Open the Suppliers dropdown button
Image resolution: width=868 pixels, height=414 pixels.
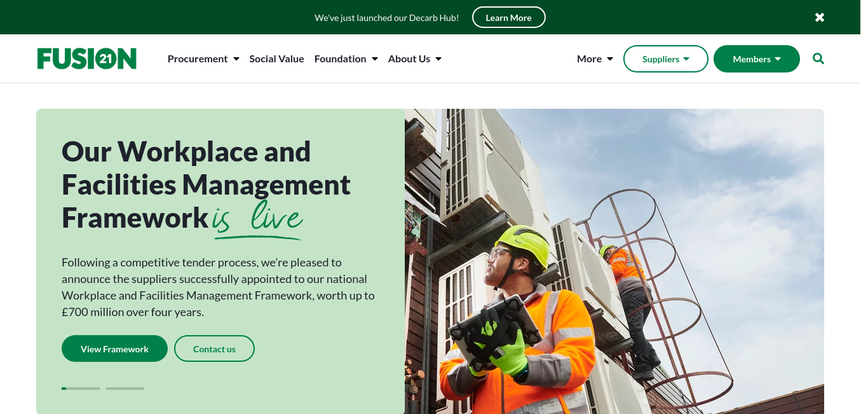click(x=666, y=59)
